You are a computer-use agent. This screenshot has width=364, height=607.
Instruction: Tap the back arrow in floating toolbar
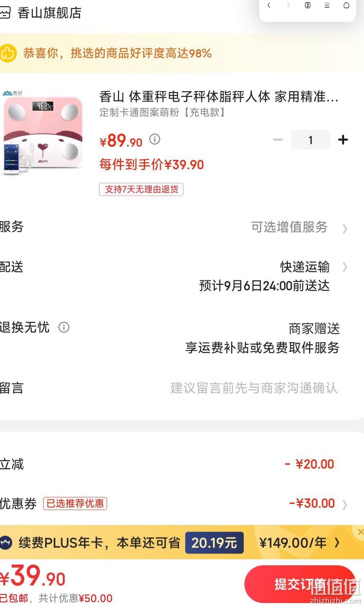[269, 5]
